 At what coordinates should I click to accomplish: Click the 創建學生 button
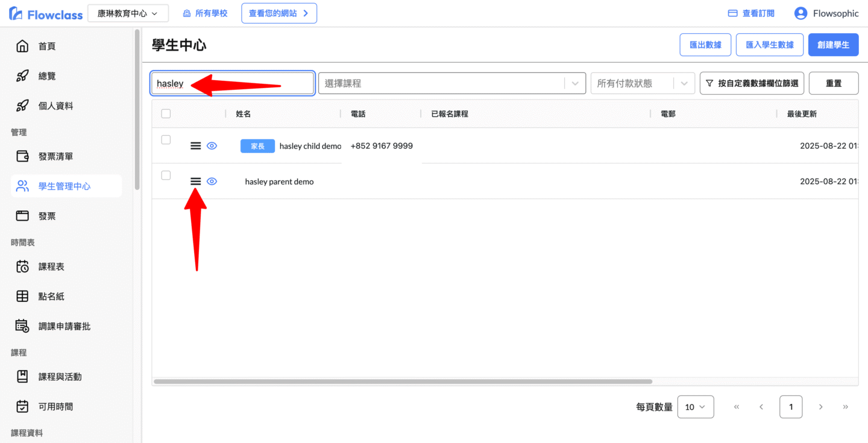tap(833, 45)
